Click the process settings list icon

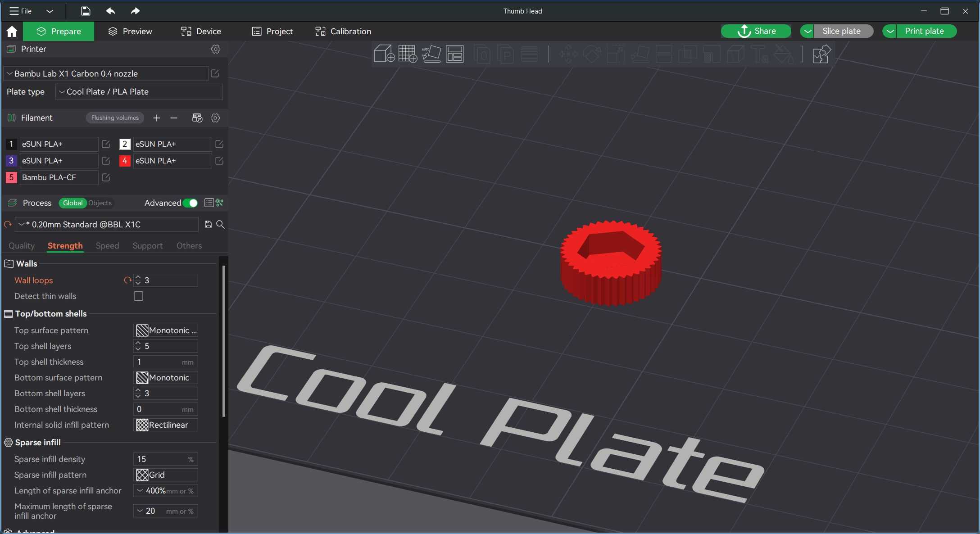click(x=209, y=203)
